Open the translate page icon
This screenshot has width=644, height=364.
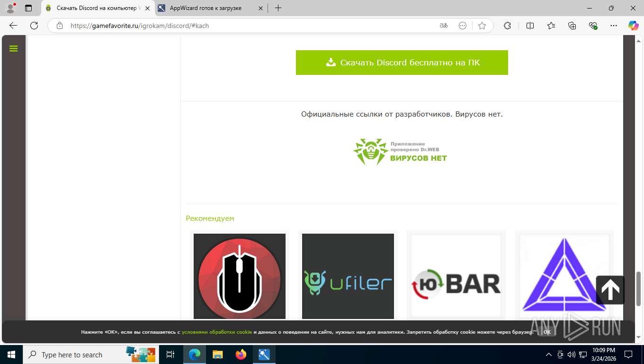(x=444, y=26)
